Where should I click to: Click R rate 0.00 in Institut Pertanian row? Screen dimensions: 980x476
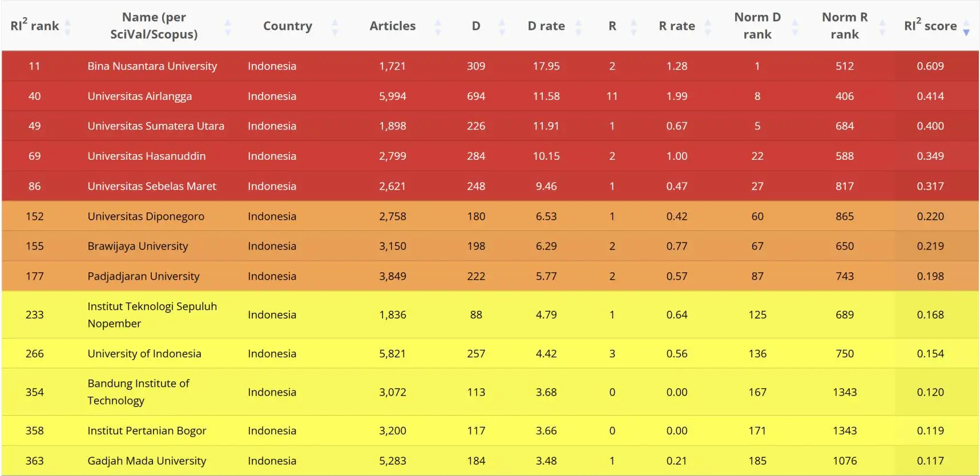coord(677,431)
